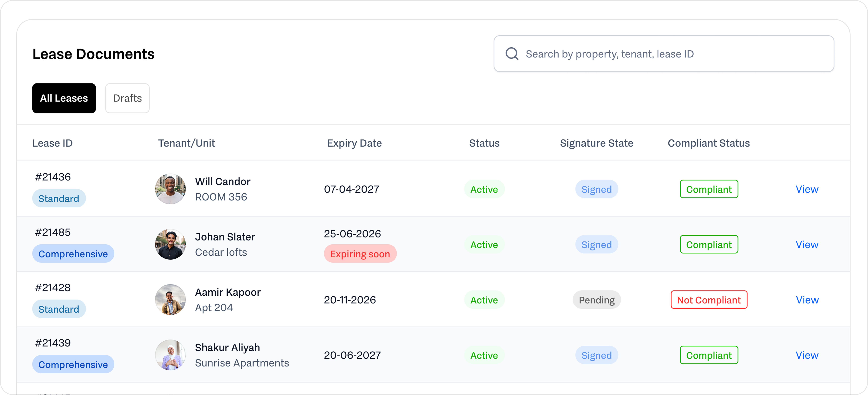Click the Signed badge in Will Candor's row
The image size is (868, 395).
coord(596,189)
